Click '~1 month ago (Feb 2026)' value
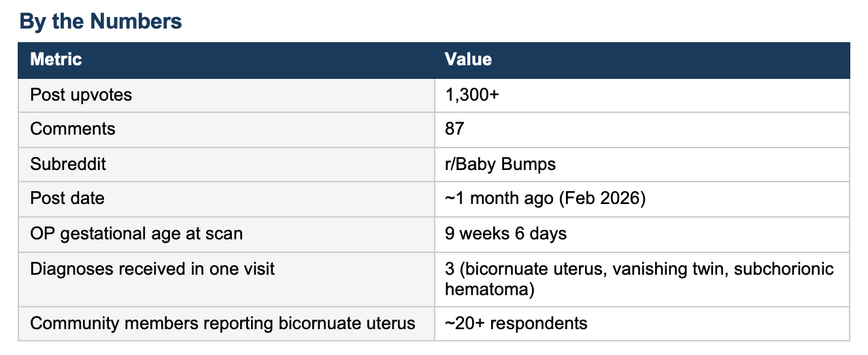 coord(642,199)
